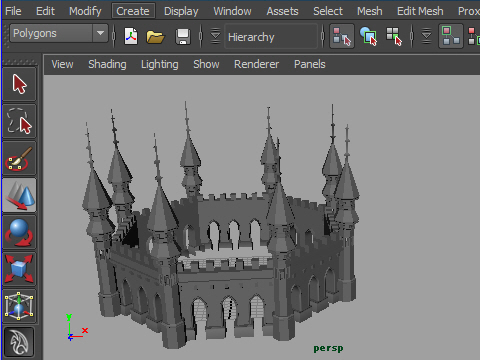Screen dimensions: 480x360
Task: Open the viewport Renderer menu
Action: [257, 64]
